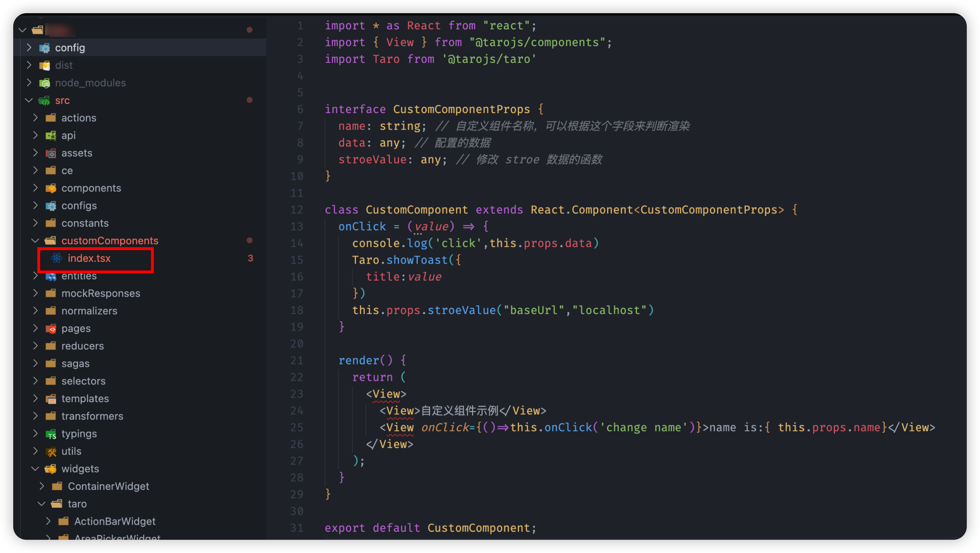Click the templates folder icon
Image resolution: width=980 pixels, height=553 pixels.
click(x=51, y=399)
